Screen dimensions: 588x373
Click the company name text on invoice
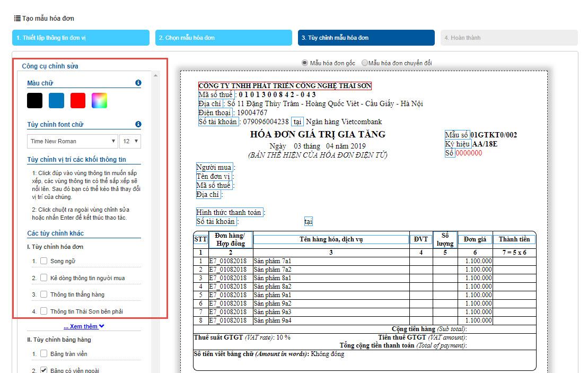[285, 86]
